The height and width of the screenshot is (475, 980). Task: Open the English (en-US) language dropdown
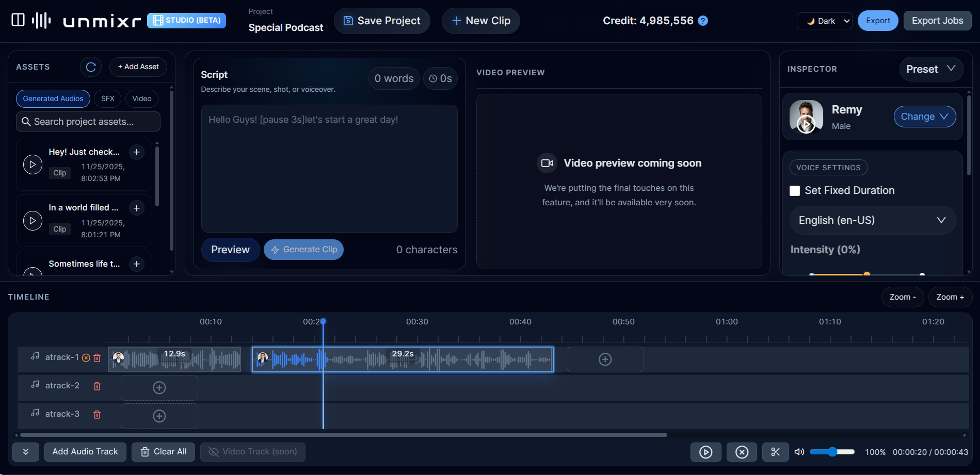pyautogui.click(x=872, y=220)
